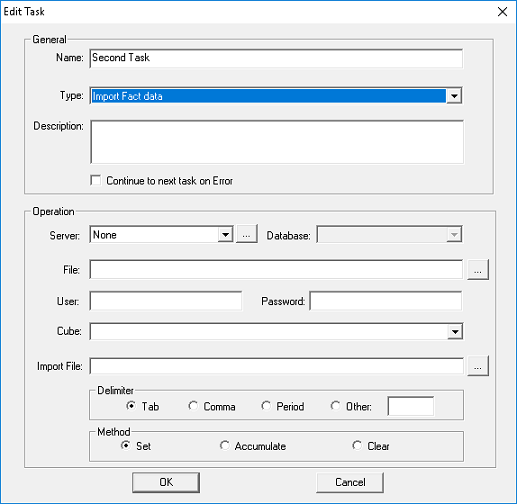The width and height of the screenshot is (517, 504).
Task: Click into the Description text area
Action: pyautogui.click(x=277, y=142)
